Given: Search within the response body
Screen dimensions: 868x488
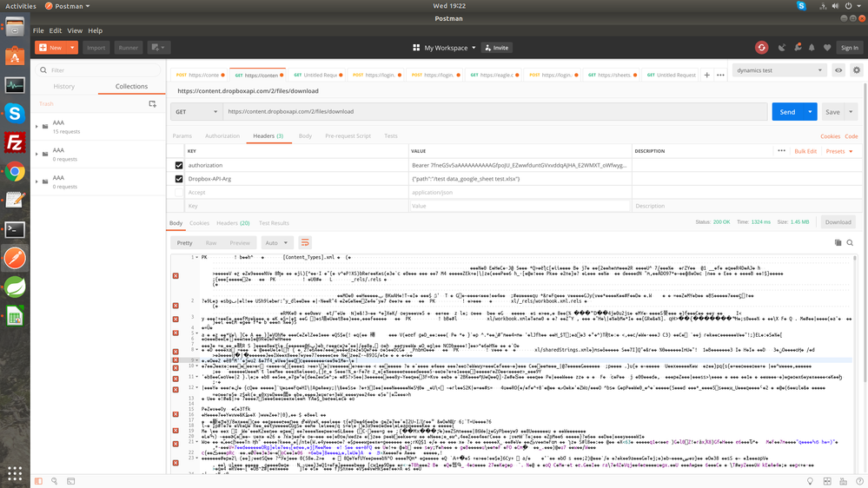Looking at the screenshot, I should [x=851, y=243].
